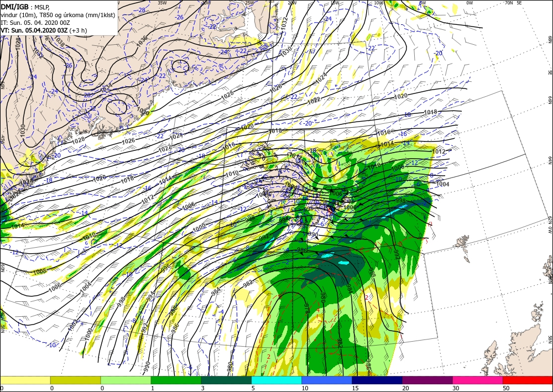Screen dimensions: 553x392
Task: Click the 70N latitude label
Action: 509,2
